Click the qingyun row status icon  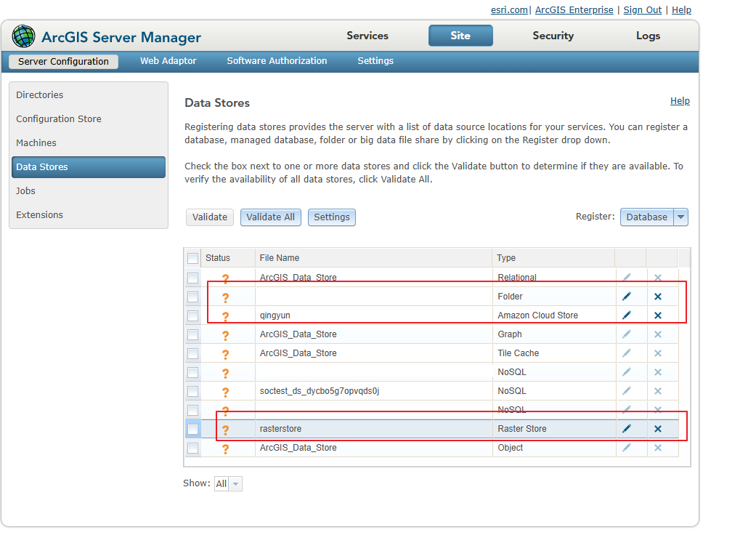pos(225,316)
